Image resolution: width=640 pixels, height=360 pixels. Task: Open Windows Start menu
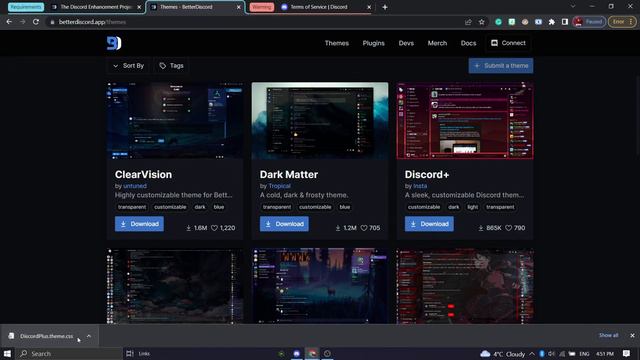click(7, 353)
